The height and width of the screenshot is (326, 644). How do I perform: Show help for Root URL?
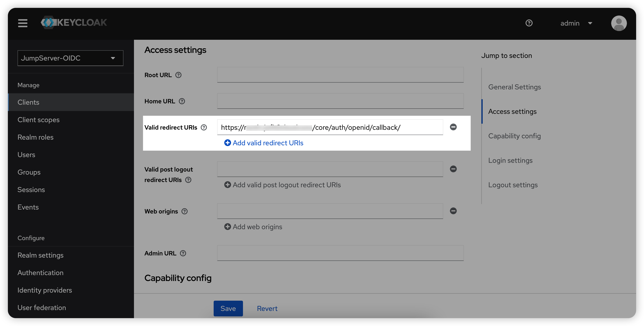tap(178, 75)
